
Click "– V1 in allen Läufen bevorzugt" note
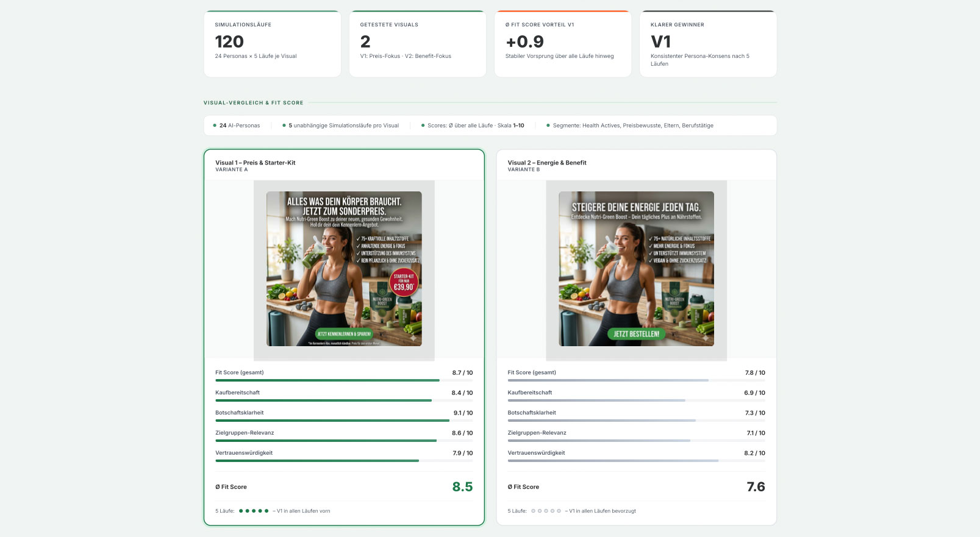click(x=600, y=511)
